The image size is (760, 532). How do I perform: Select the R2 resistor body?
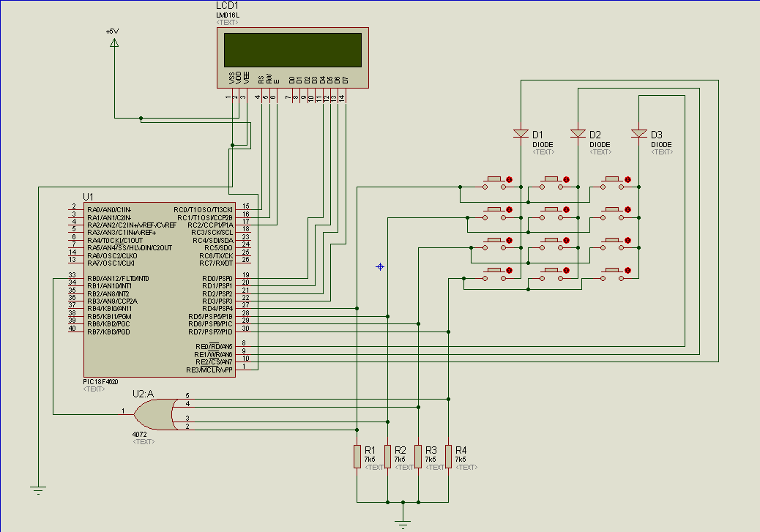[x=388, y=457]
